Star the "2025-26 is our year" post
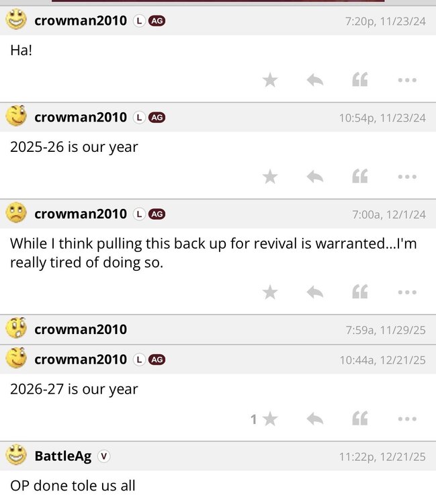The image size is (436, 504). (x=270, y=177)
